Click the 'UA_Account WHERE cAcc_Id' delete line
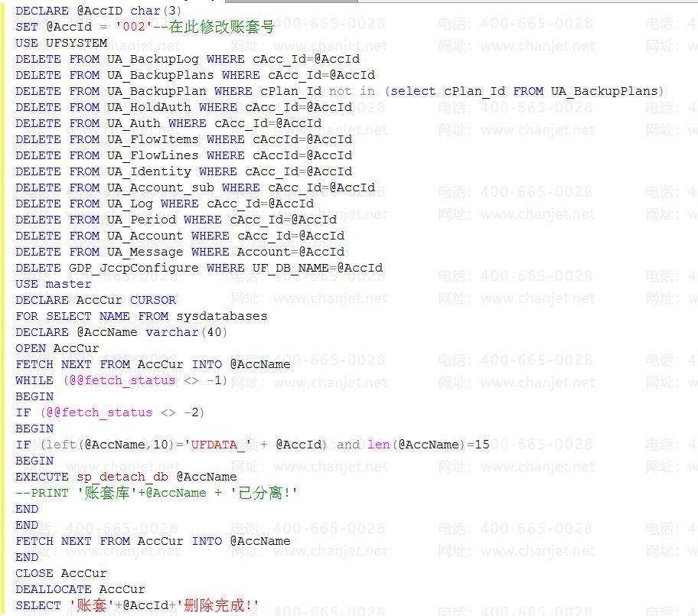Screen dimensions: 698x616 tap(180, 236)
